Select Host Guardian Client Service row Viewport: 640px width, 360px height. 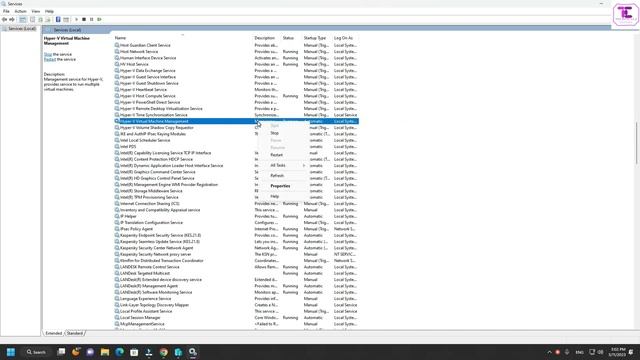pyautogui.click(x=236, y=45)
